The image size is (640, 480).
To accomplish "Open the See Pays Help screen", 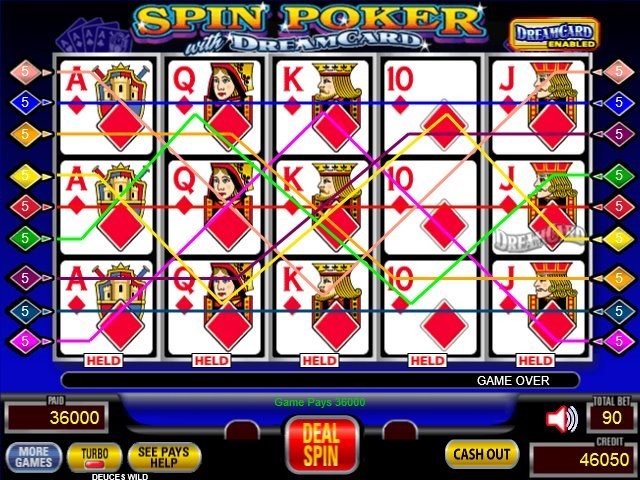I will [x=164, y=458].
